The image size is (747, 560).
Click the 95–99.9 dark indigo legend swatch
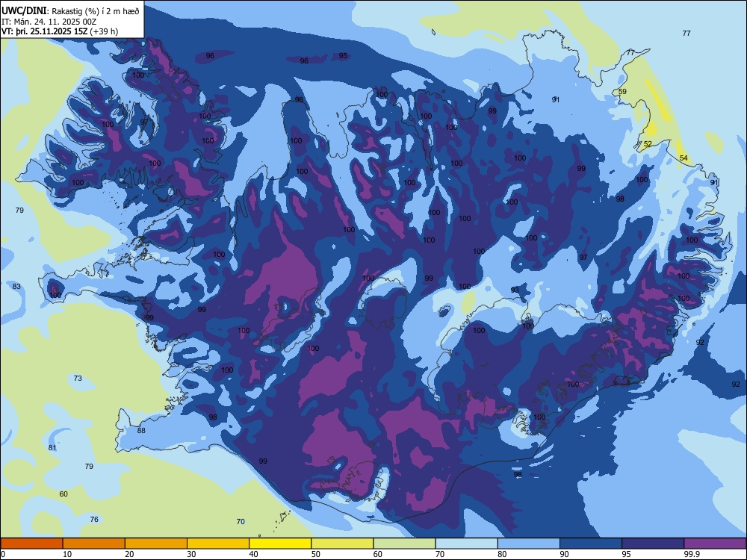pos(653,544)
